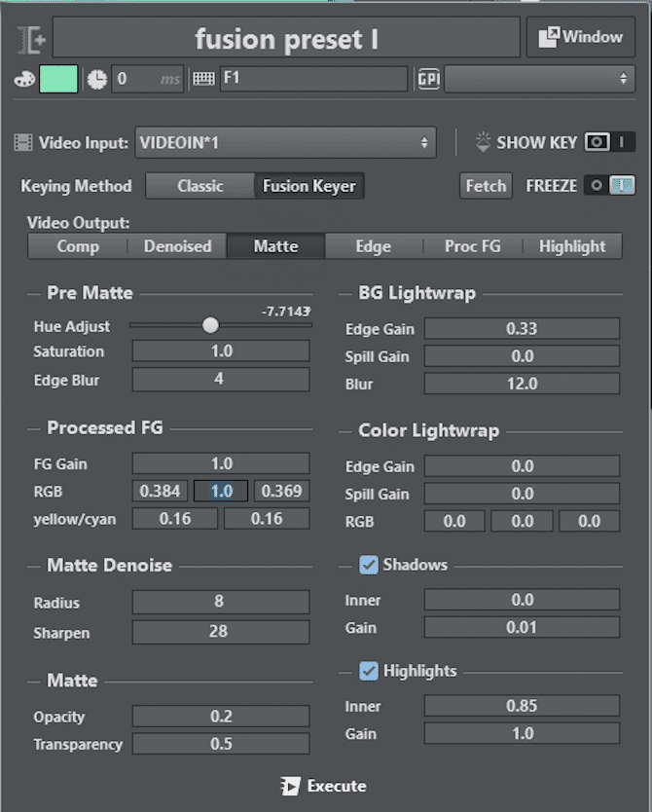Disable the Shadows checkbox
Image resolution: width=652 pixels, height=812 pixels.
[x=368, y=564]
